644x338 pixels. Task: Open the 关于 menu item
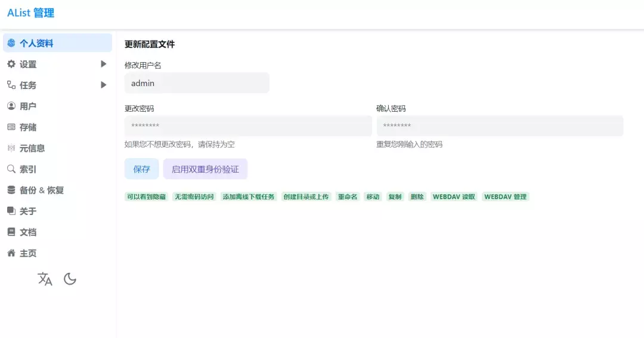point(57,211)
